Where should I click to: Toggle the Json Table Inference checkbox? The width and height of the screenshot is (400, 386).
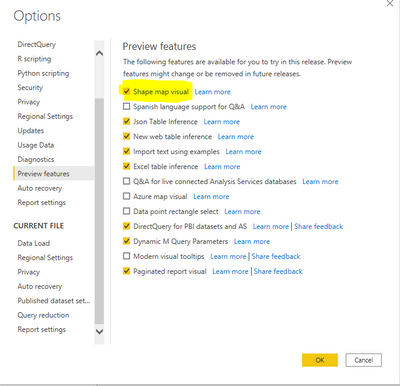(126, 121)
